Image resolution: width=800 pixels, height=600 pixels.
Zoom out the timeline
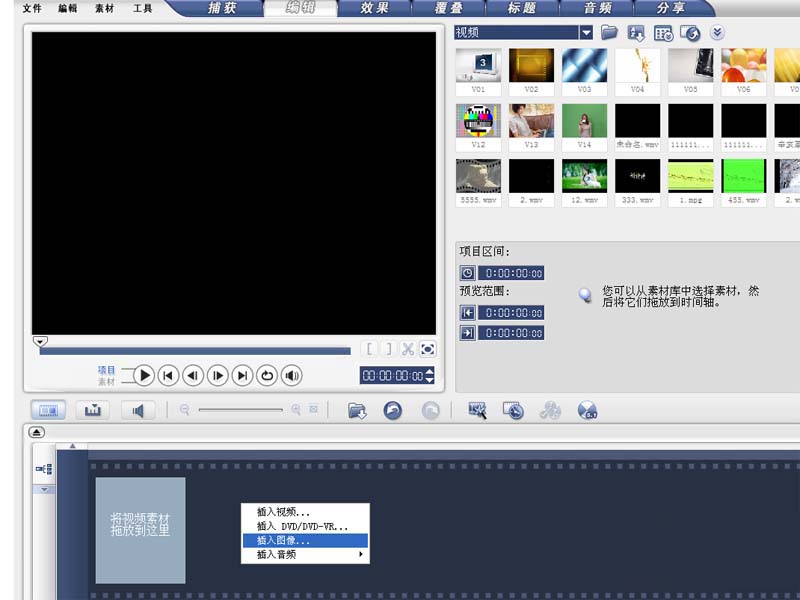[185, 410]
